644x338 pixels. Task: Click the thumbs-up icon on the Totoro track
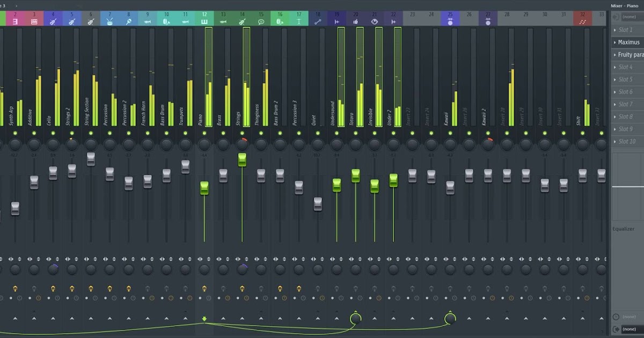click(x=355, y=20)
